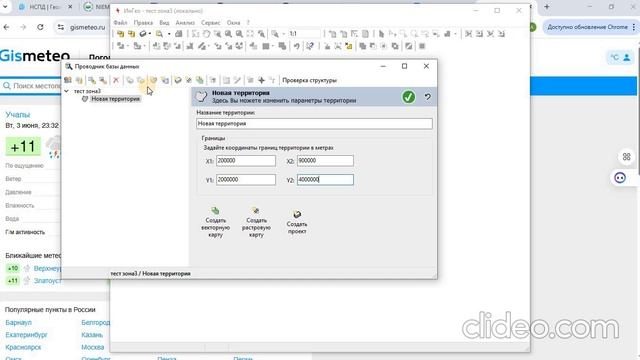Viewport: 640px width, 360px height.
Task: Click the X1 coordinate field
Action: tap(246, 161)
